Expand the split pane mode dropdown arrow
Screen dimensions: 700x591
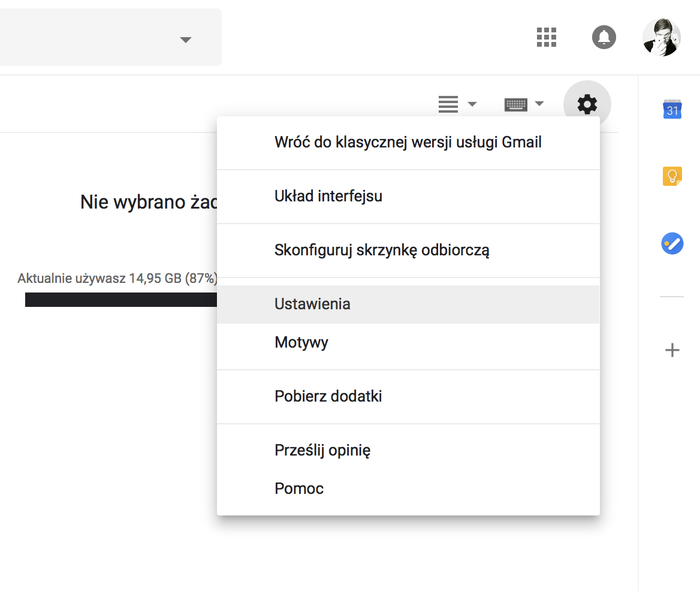(x=472, y=104)
